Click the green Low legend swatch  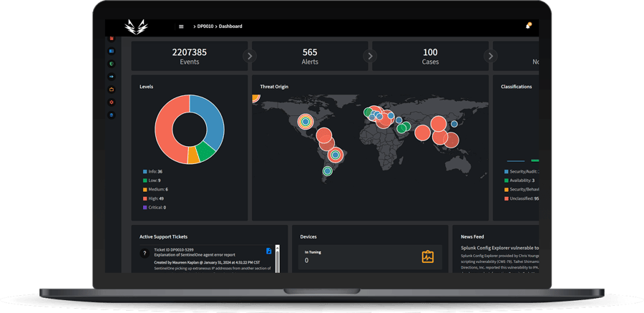point(145,180)
